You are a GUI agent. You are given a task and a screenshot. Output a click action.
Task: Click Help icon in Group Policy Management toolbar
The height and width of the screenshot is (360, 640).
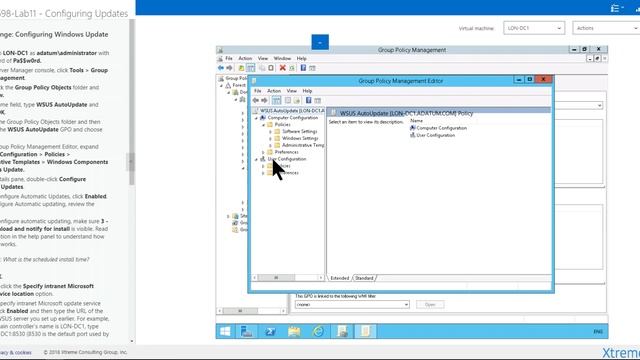(x=303, y=68)
